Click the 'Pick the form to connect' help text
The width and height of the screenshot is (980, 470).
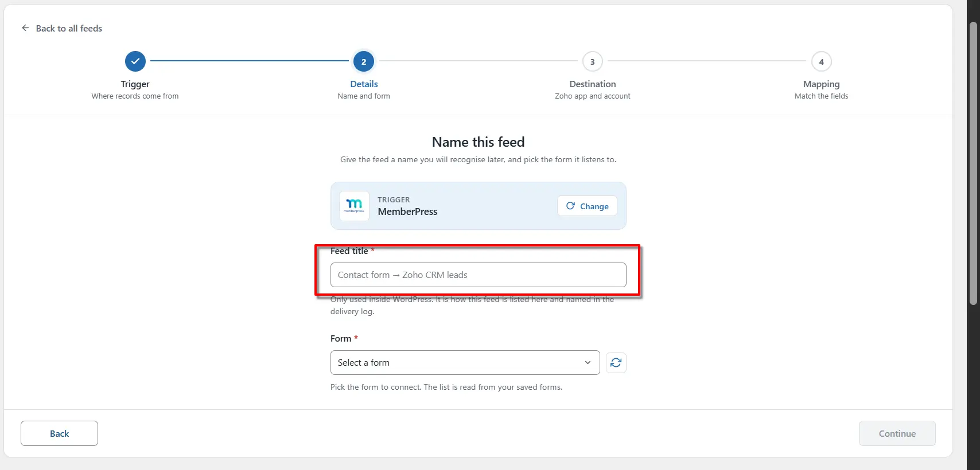[446, 387]
